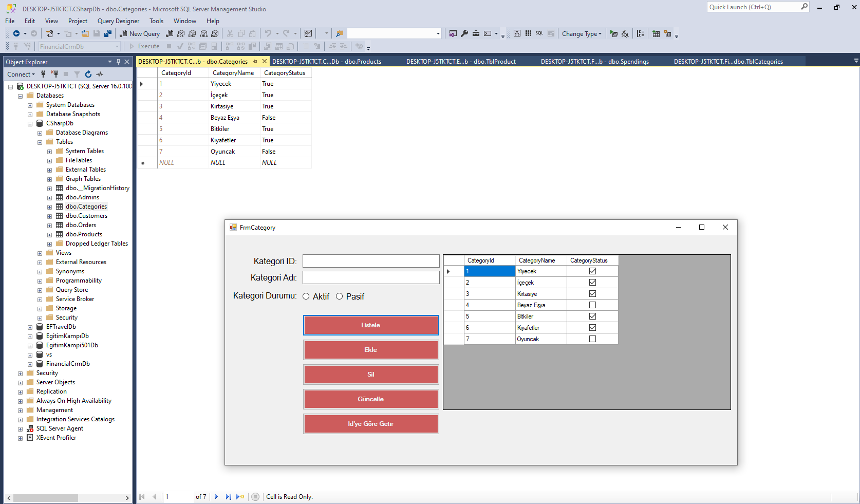The image size is (860, 504).
Task: Open the Toolbox icon
Action: [x=476, y=33]
